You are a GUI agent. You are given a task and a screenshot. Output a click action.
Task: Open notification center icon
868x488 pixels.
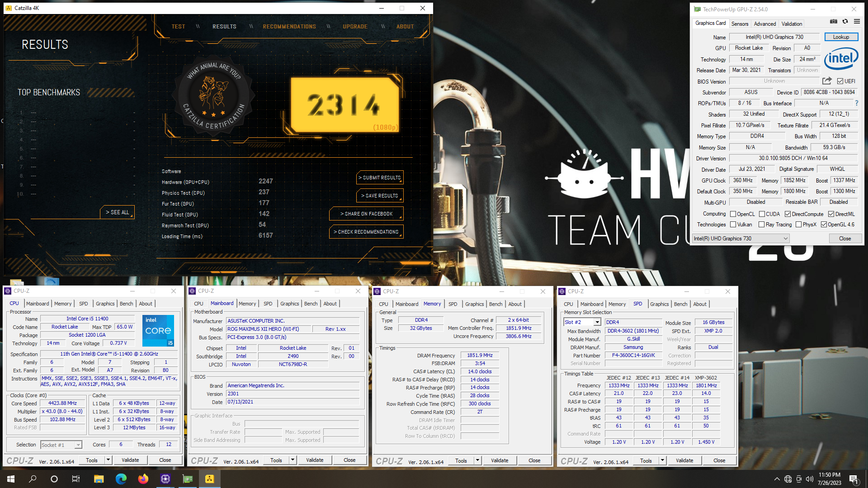(x=854, y=479)
